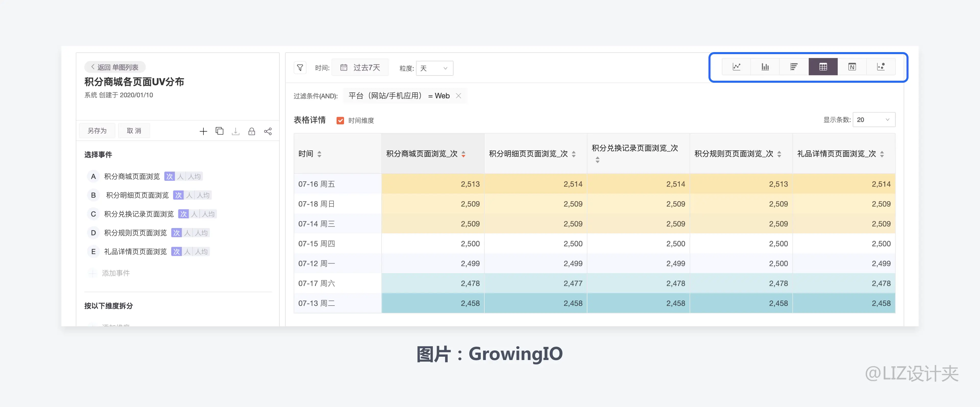The width and height of the screenshot is (980, 407).
Task: Click the lock icon in the left panel
Action: [x=251, y=131]
